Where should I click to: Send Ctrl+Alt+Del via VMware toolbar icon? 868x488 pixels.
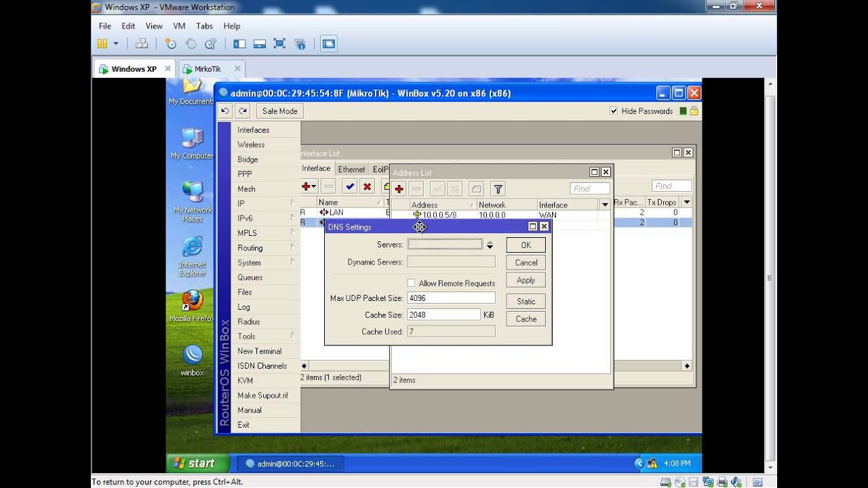141,43
